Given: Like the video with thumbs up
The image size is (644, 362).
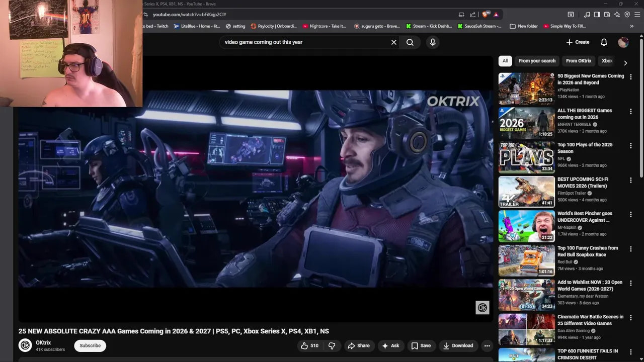Looking at the screenshot, I should click(310, 345).
